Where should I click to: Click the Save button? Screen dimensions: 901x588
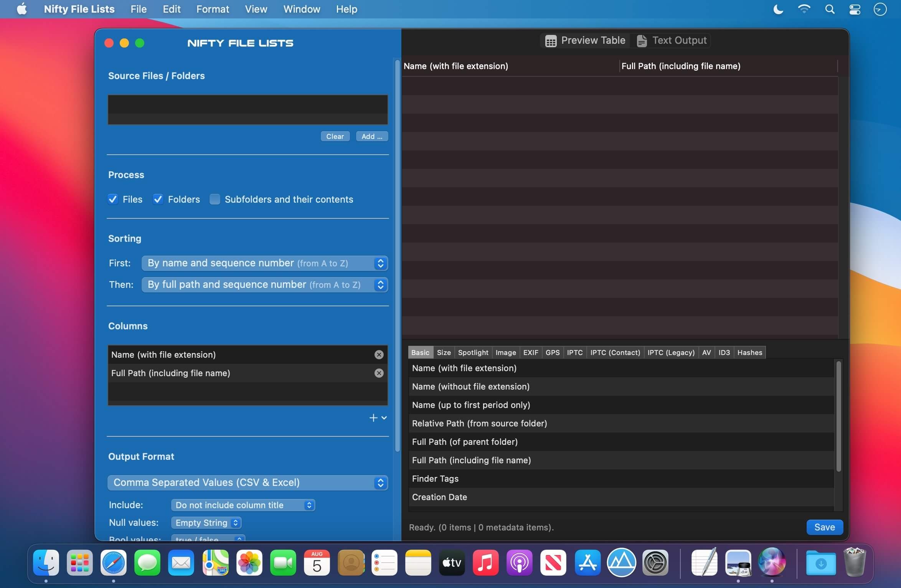click(x=824, y=527)
